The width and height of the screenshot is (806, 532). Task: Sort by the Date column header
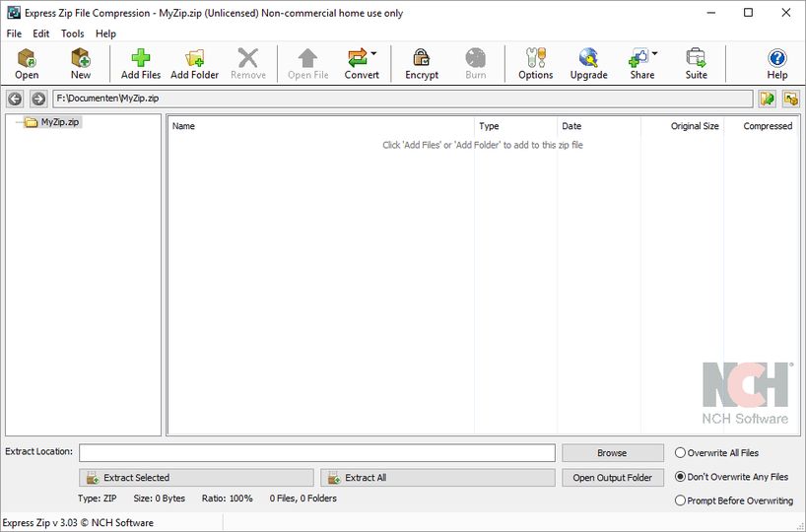pos(599,126)
